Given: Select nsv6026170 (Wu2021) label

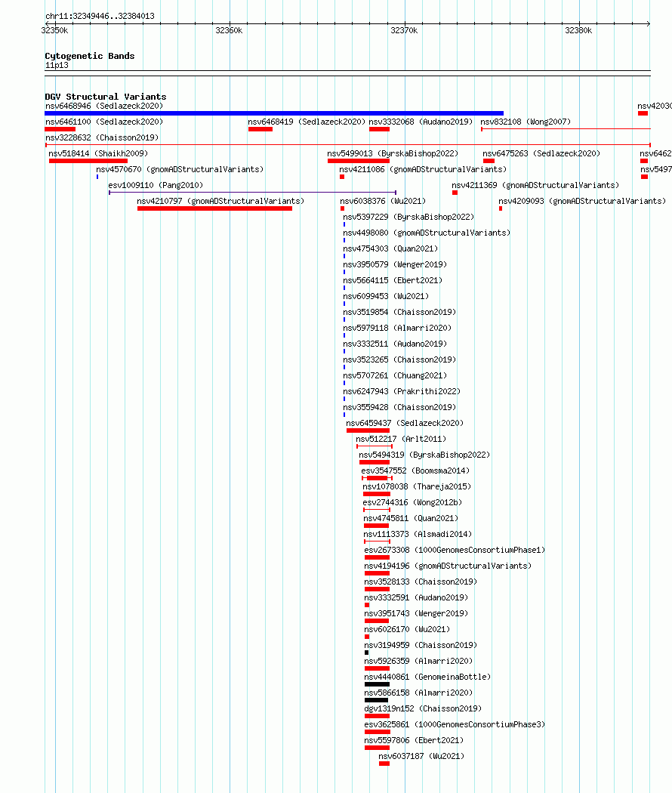Looking at the screenshot, I should click(406, 630).
